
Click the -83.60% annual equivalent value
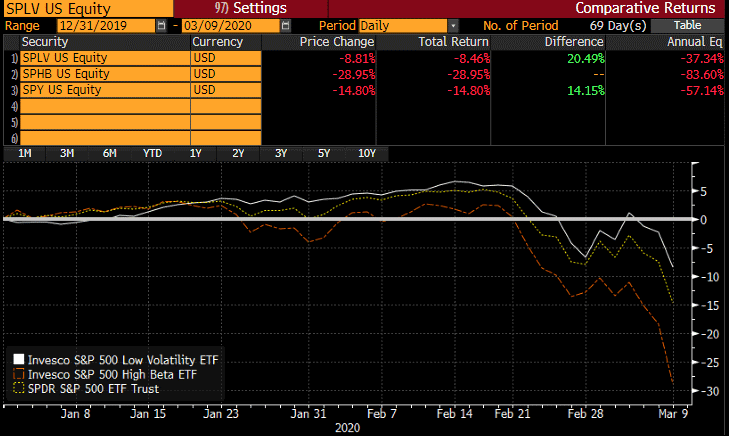pos(702,74)
